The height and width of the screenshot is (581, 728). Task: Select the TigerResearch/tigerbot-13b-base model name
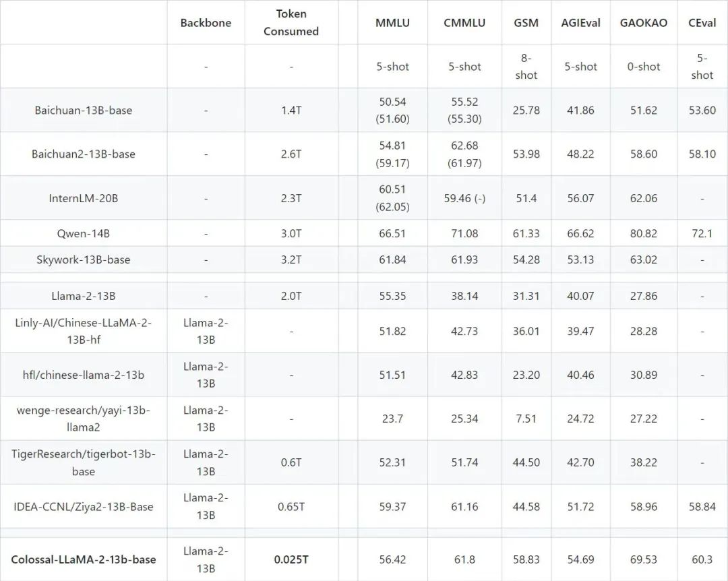(x=84, y=462)
